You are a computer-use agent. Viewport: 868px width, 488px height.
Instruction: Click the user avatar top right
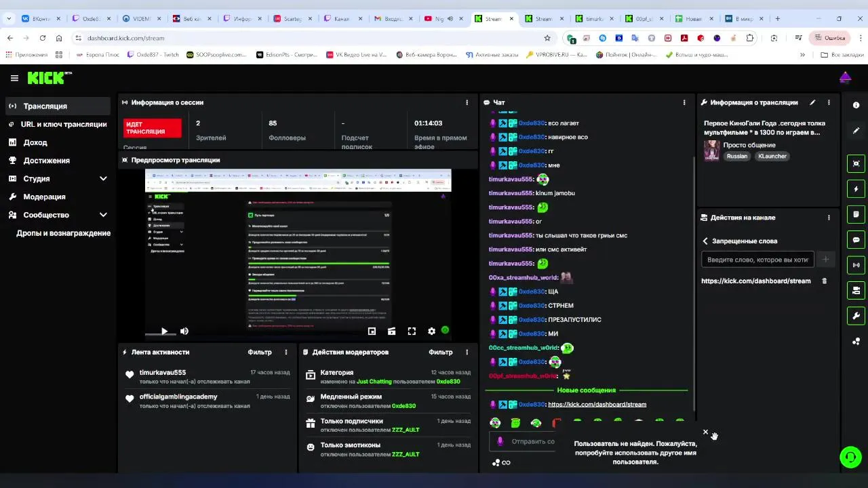pos(845,78)
